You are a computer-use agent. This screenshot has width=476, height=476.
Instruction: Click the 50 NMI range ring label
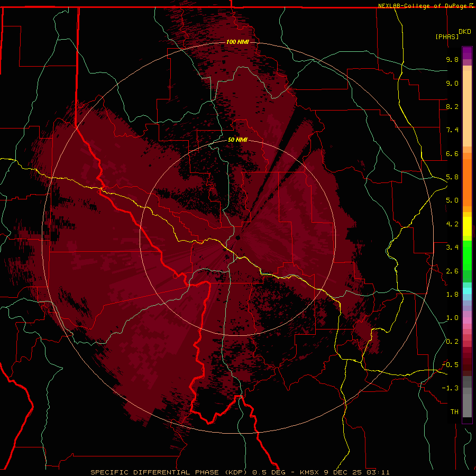237,140
